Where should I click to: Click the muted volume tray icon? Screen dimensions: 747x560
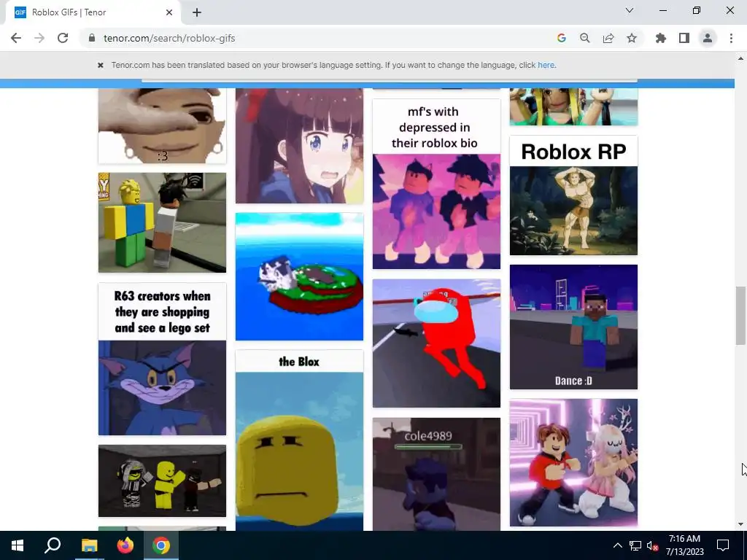[x=652, y=545]
